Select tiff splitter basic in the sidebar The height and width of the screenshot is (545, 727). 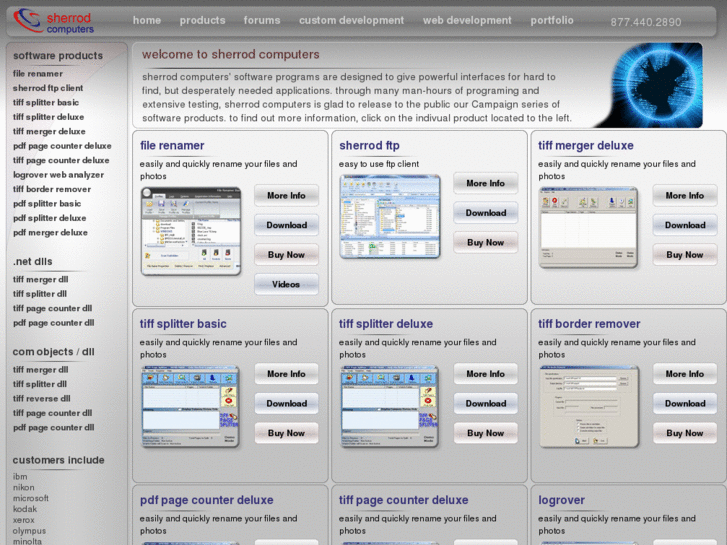coord(46,103)
